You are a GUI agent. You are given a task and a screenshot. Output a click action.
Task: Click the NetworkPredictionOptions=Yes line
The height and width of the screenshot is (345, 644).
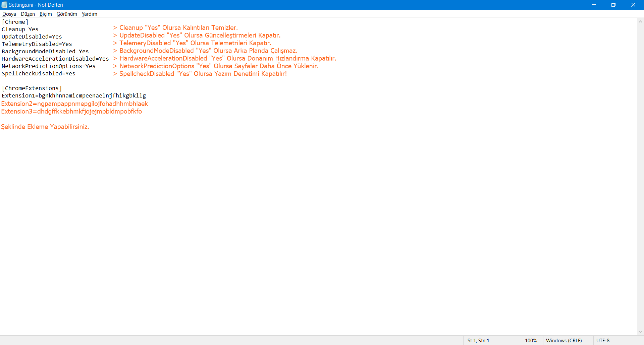(49, 66)
